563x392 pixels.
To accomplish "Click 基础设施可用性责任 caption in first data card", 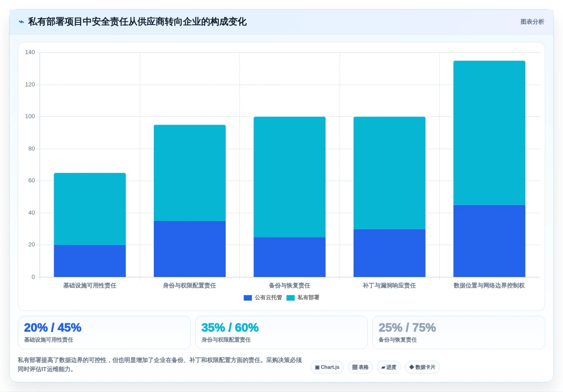I will click(49, 340).
